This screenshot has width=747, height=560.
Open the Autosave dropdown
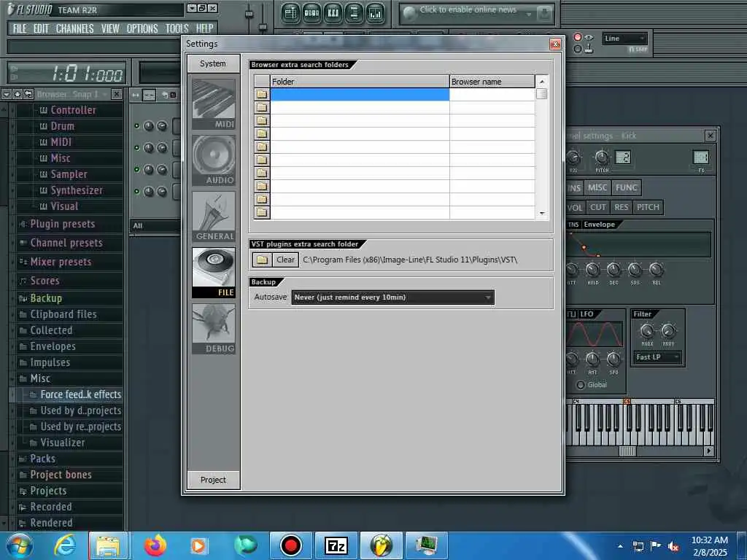click(x=392, y=297)
